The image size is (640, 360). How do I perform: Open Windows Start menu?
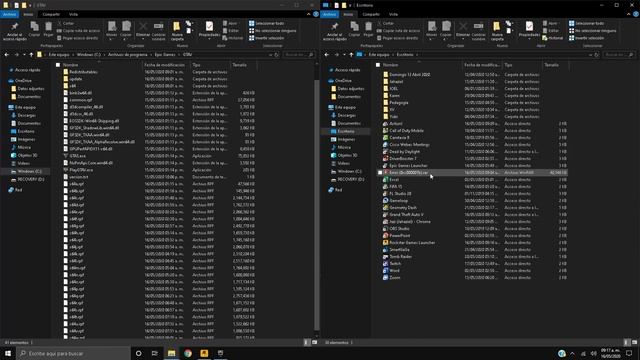coord(8,353)
